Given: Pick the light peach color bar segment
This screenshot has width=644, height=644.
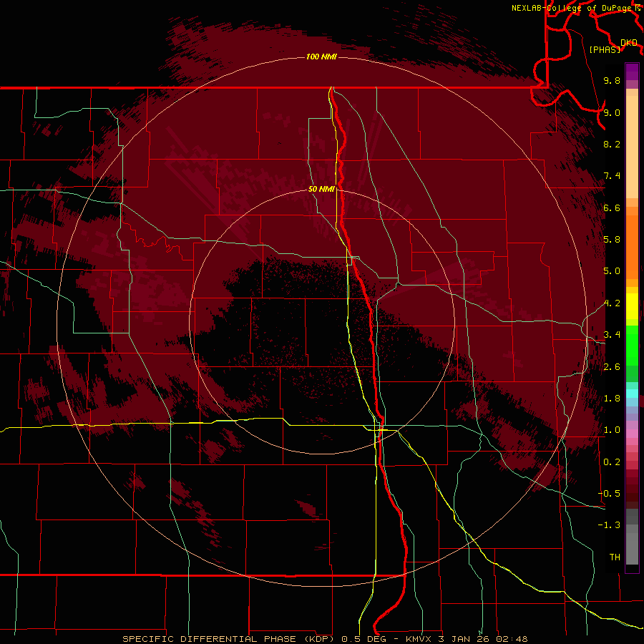Looking at the screenshot, I should click(632, 147).
